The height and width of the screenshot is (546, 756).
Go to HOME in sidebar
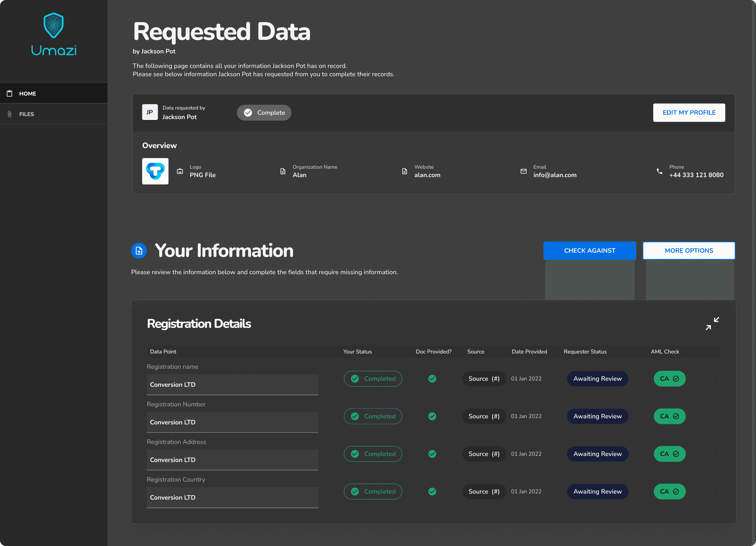(28, 93)
